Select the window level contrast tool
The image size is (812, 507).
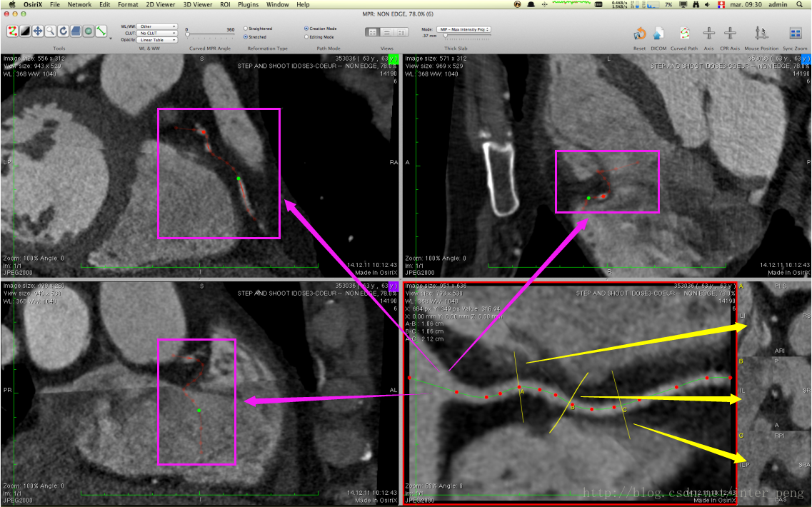click(x=25, y=31)
